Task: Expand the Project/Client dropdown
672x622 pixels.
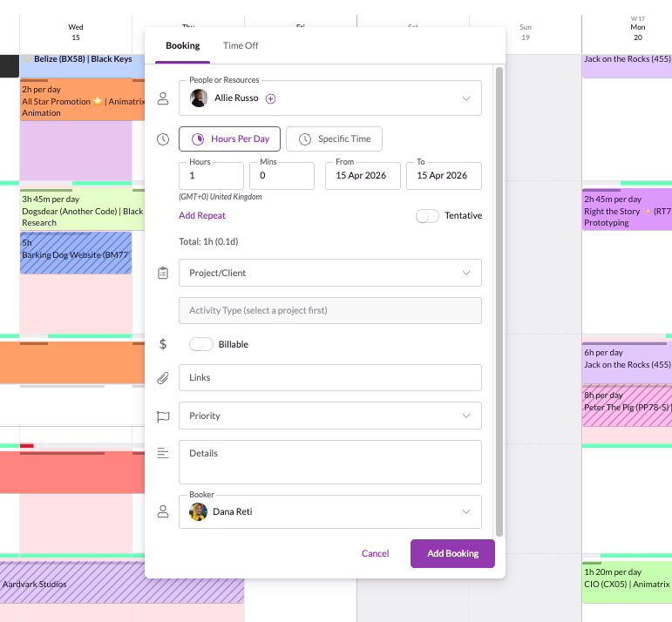Action: (x=329, y=273)
